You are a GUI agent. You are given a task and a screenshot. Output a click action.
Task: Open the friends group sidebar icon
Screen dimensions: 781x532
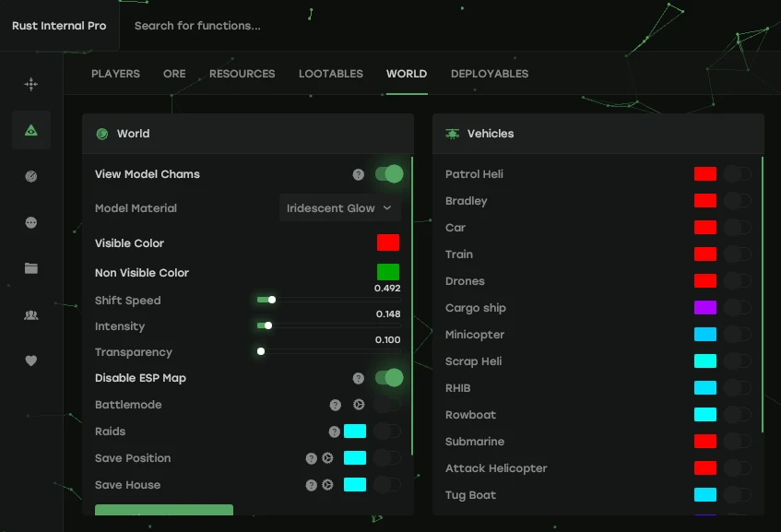[30, 314]
